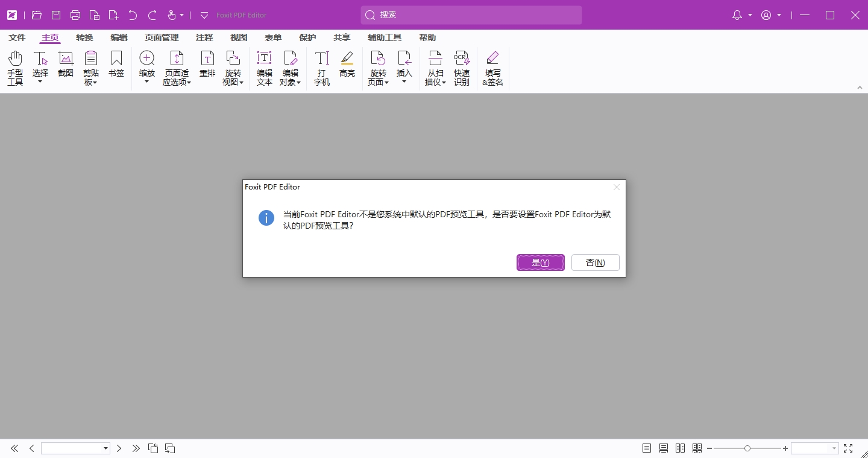Activate the Typewriter (打字机) tool
Image resolution: width=868 pixels, height=458 pixels.
(322, 68)
